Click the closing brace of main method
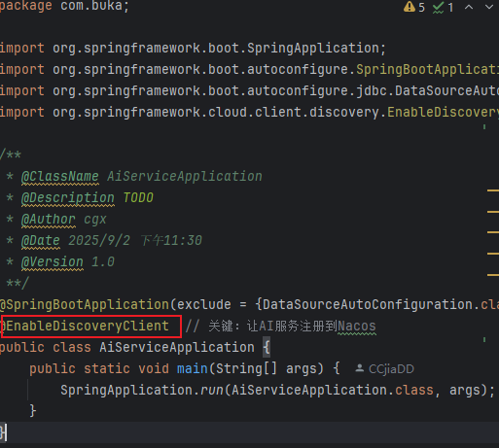 coord(33,411)
